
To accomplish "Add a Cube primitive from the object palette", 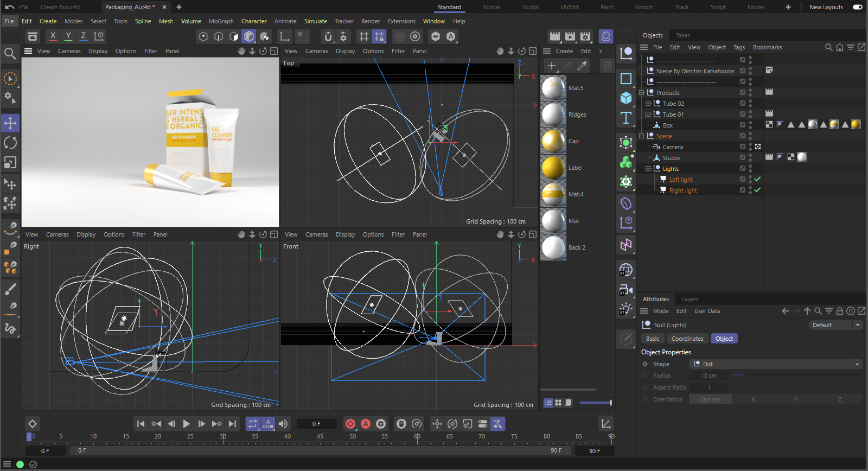I will coord(626,98).
